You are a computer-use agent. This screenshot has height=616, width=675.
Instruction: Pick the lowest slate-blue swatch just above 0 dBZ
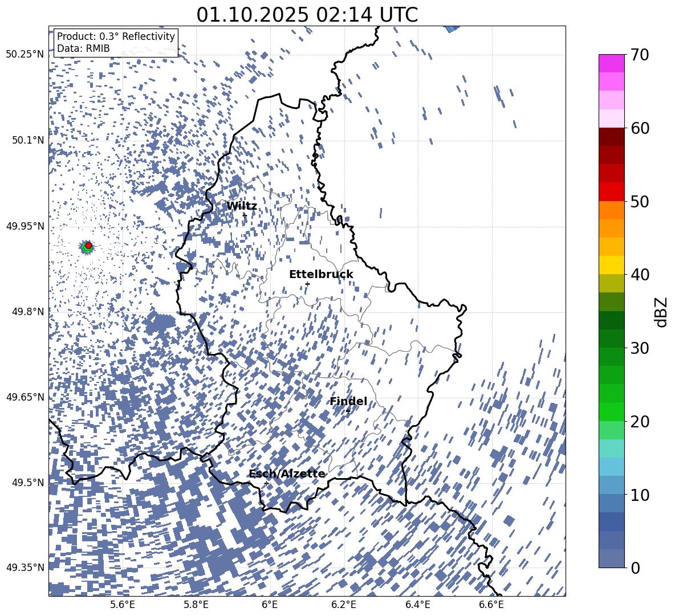[x=612, y=558]
